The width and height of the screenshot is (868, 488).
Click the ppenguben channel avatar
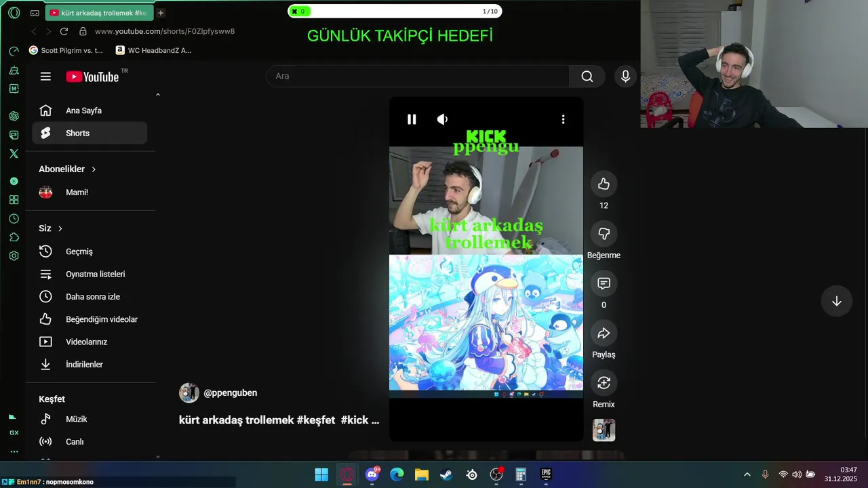coord(189,393)
